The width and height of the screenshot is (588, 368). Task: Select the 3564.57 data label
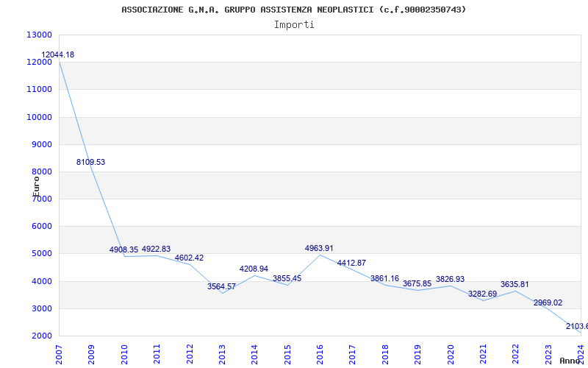(x=222, y=286)
